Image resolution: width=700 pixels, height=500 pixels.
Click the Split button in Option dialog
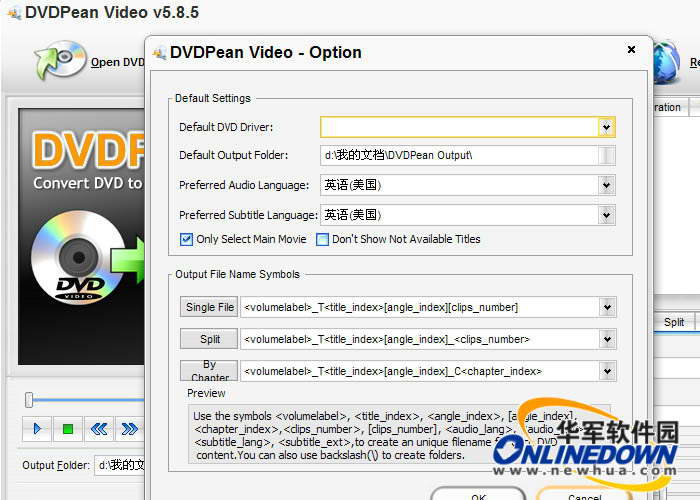coord(209,339)
